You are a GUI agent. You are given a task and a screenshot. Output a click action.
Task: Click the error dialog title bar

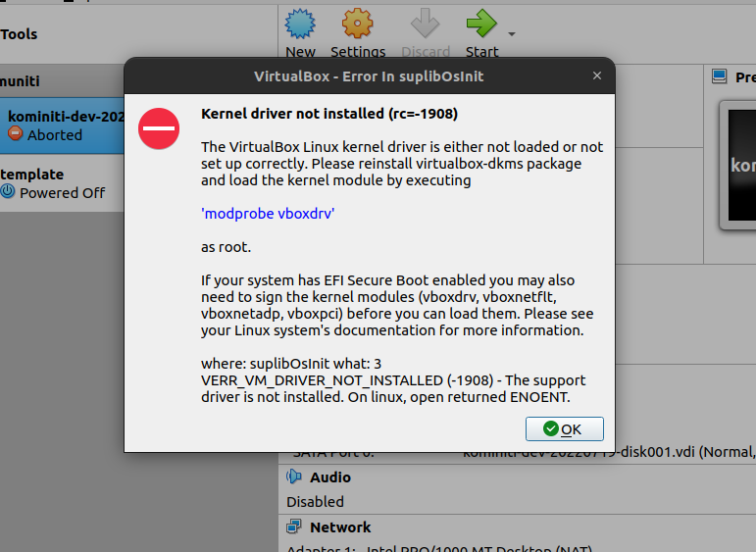[369, 75]
